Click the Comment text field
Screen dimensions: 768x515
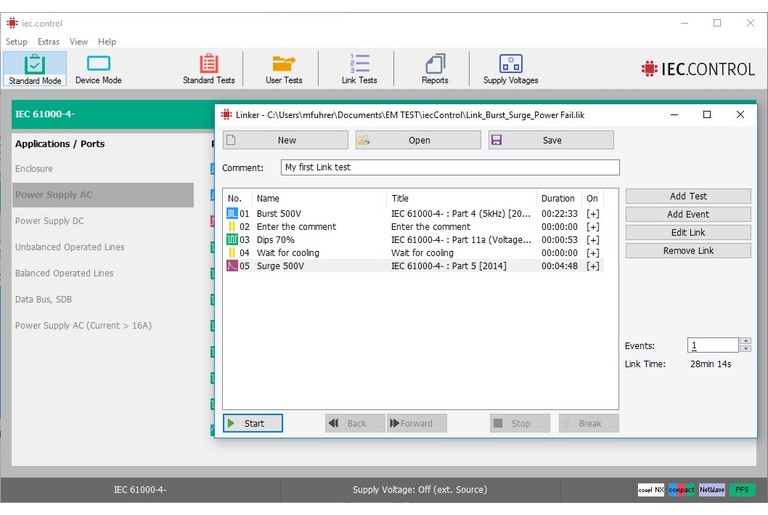click(450, 167)
